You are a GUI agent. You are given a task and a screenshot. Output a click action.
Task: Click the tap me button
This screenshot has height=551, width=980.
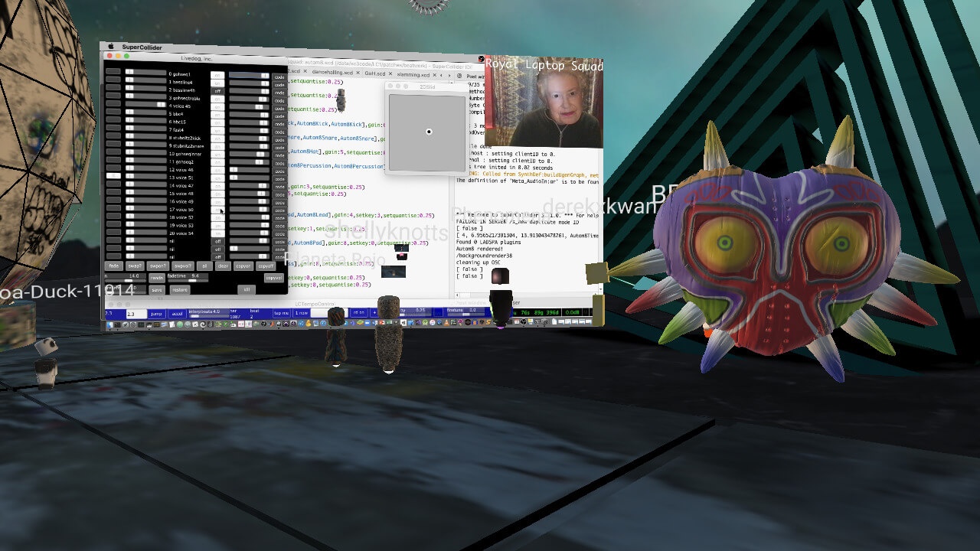[281, 313]
